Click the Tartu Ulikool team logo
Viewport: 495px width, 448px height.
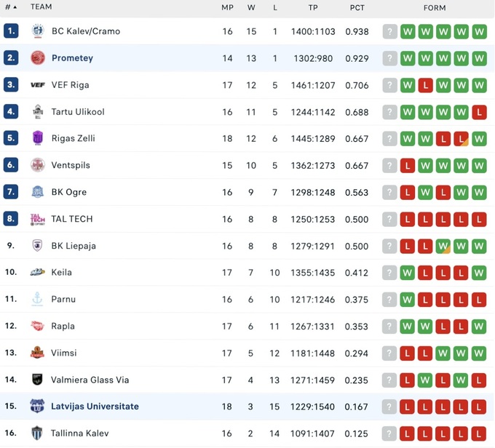pos(38,112)
